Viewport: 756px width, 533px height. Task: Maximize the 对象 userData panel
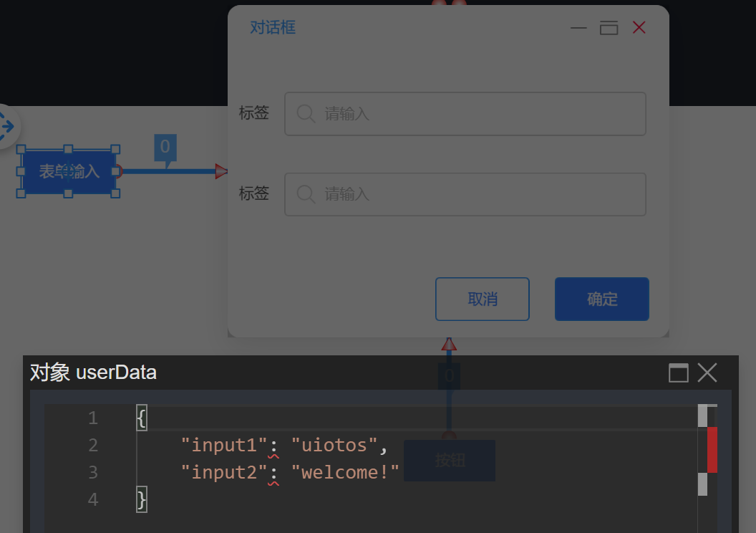click(x=678, y=373)
